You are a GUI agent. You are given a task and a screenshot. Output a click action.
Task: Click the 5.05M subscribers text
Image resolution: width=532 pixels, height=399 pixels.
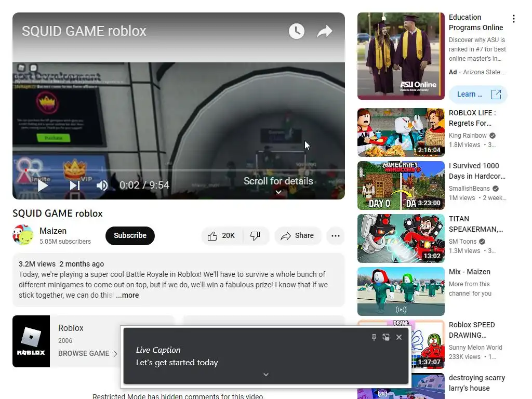point(65,241)
